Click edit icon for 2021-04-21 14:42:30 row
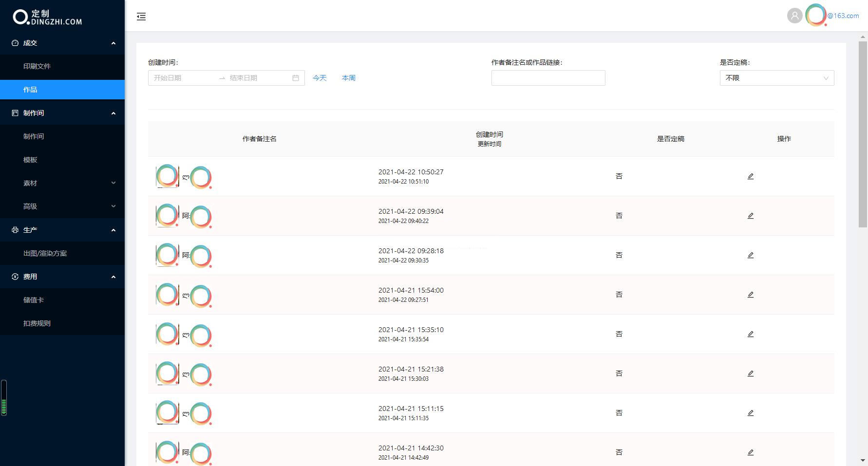The width and height of the screenshot is (868, 466). point(750,452)
